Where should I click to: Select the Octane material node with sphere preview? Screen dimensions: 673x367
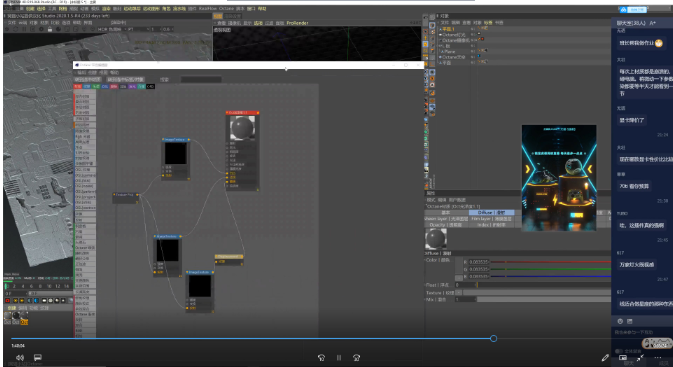pos(243,150)
